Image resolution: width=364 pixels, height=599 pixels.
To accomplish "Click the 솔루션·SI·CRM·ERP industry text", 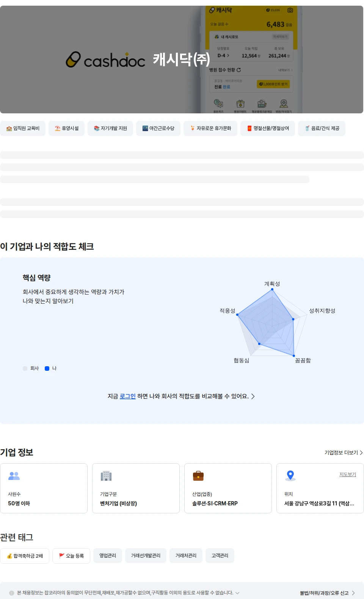I will (x=215, y=503).
